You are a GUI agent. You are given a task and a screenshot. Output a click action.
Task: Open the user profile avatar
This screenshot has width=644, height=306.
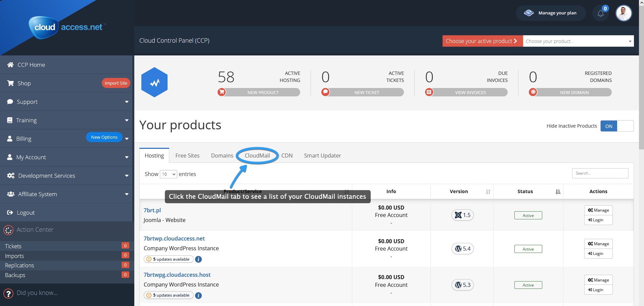tap(624, 13)
